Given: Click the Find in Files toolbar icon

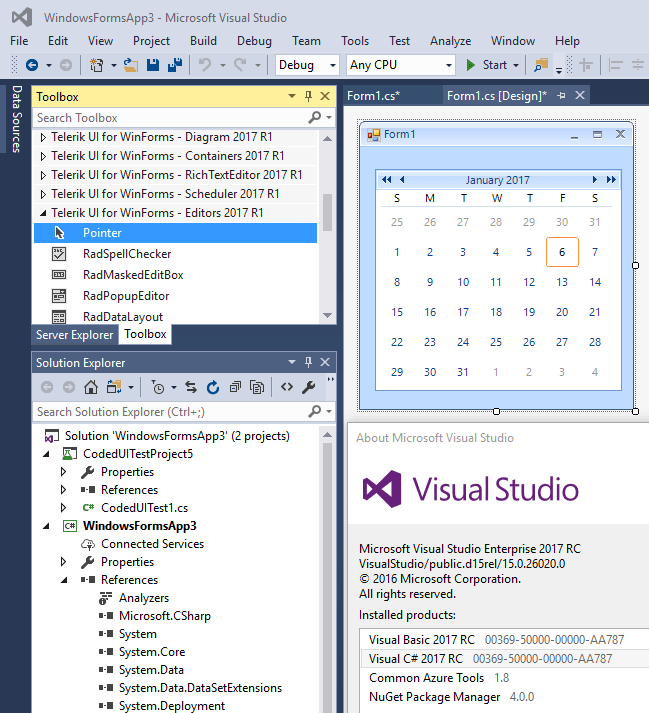Looking at the screenshot, I should tap(541, 65).
